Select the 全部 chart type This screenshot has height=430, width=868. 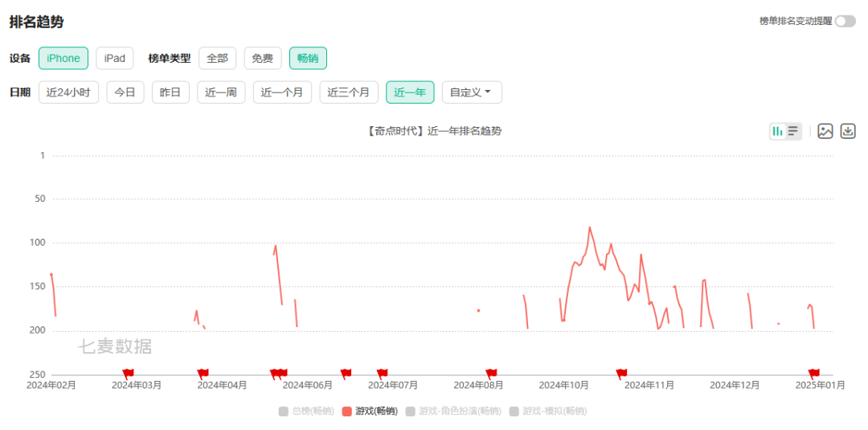(x=218, y=58)
